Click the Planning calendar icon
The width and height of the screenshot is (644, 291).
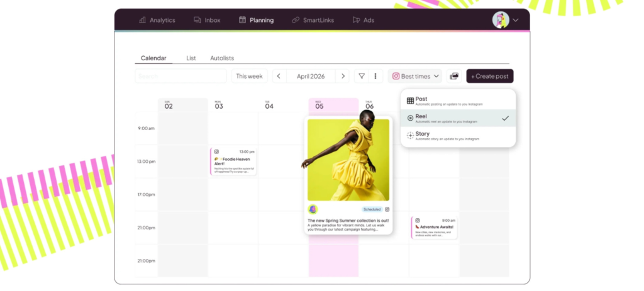click(242, 19)
